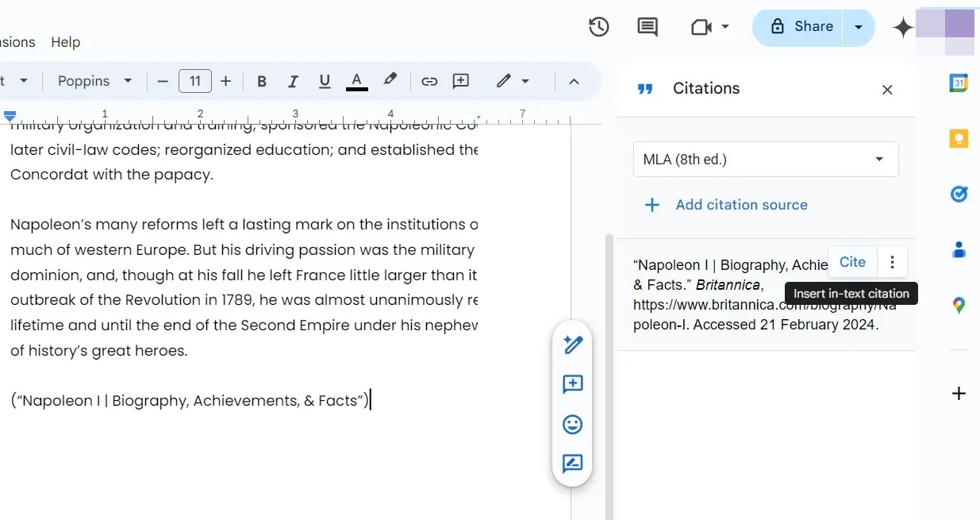This screenshot has width=980, height=520.
Task: Open Google Tasks in the side panel
Action: (x=959, y=194)
